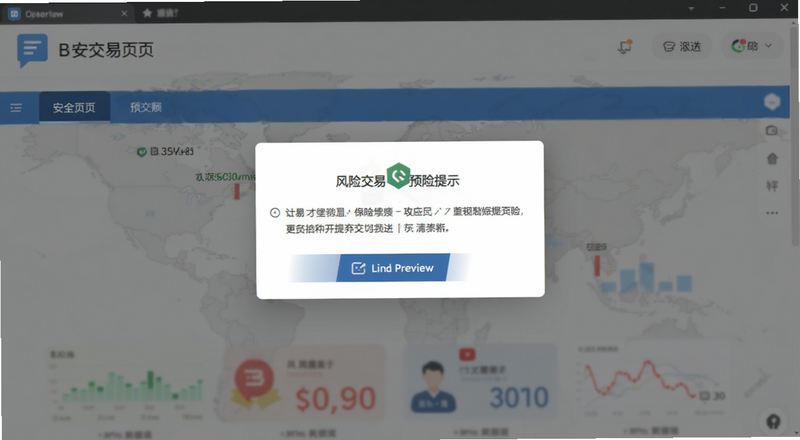Click the 3010 value in the blue card
800x440 pixels.
(x=519, y=398)
